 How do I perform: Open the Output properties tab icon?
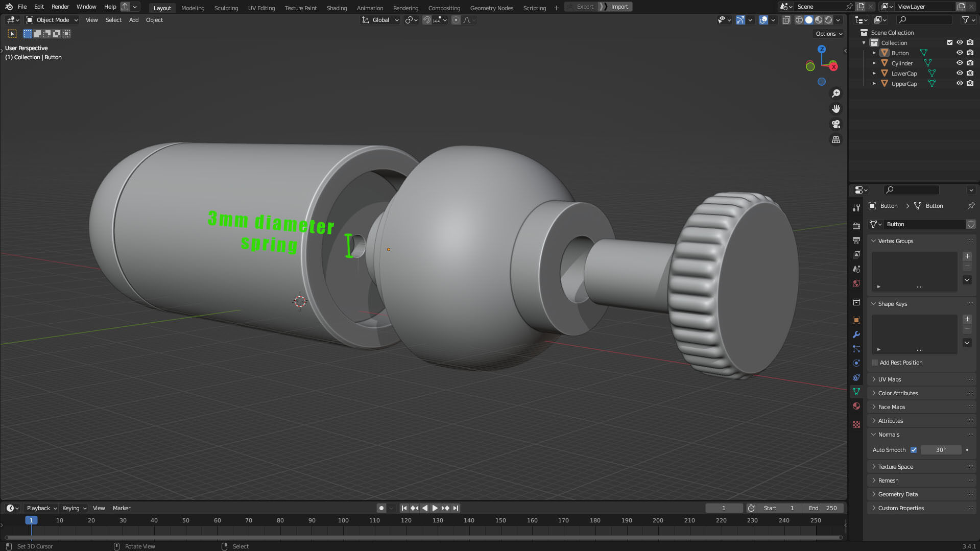tap(856, 240)
